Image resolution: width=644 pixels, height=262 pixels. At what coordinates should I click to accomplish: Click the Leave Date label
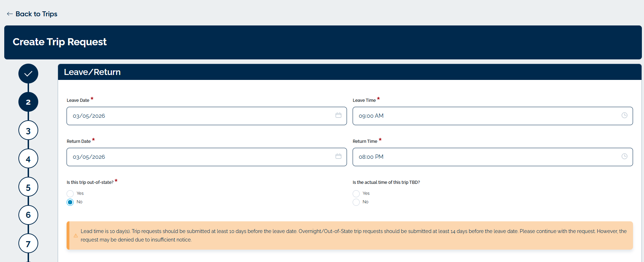click(78, 100)
